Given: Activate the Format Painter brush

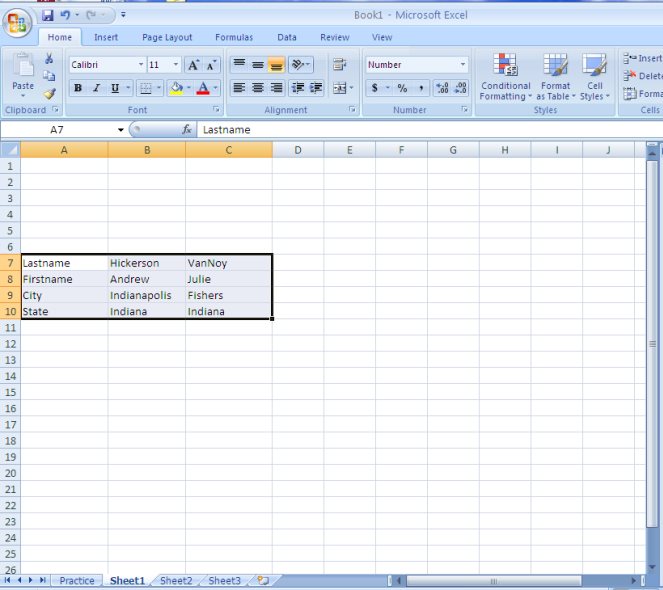Looking at the screenshot, I should tap(49, 93).
